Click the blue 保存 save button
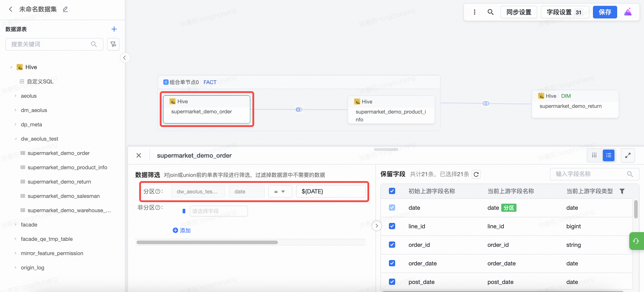The height and width of the screenshot is (292, 644). [604, 12]
